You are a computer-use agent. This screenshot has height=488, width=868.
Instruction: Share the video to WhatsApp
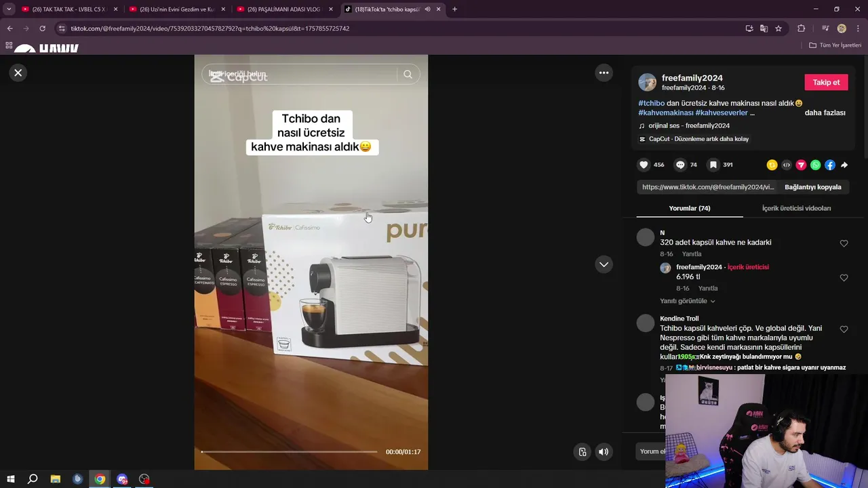pyautogui.click(x=815, y=165)
